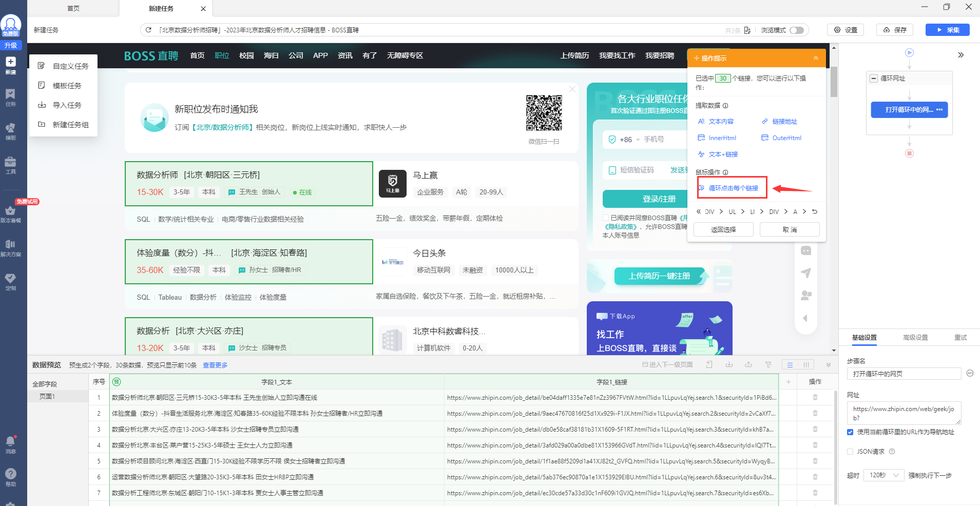Select 模板任务 from the menu

click(64, 86)
